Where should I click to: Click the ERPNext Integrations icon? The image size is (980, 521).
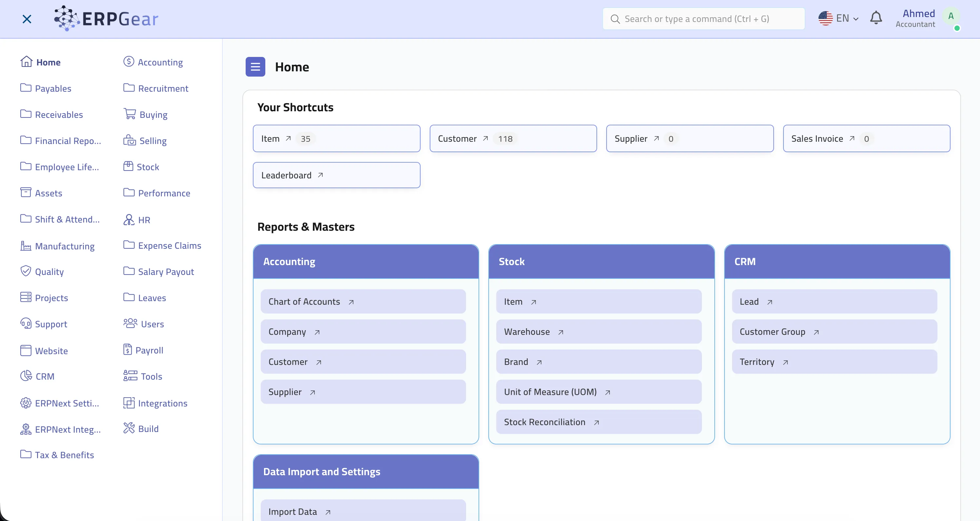click(26, 429)
